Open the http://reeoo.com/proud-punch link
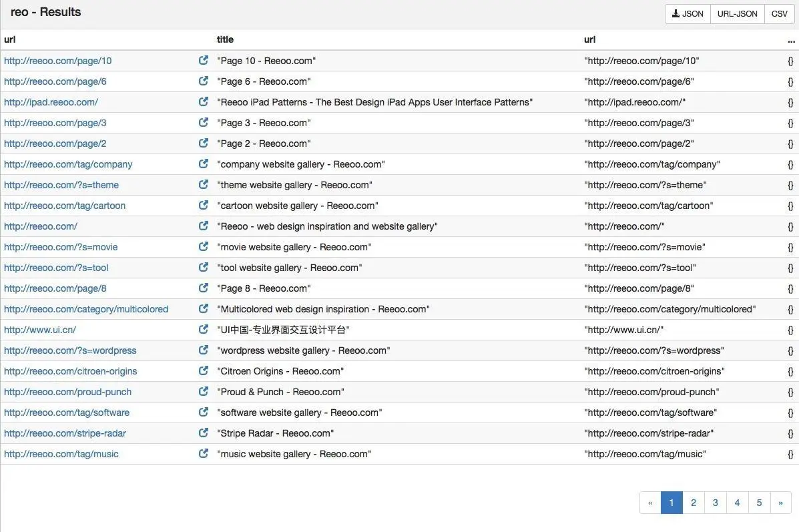Viewport: 799px width, 532px height. click(x=68, y=392)
